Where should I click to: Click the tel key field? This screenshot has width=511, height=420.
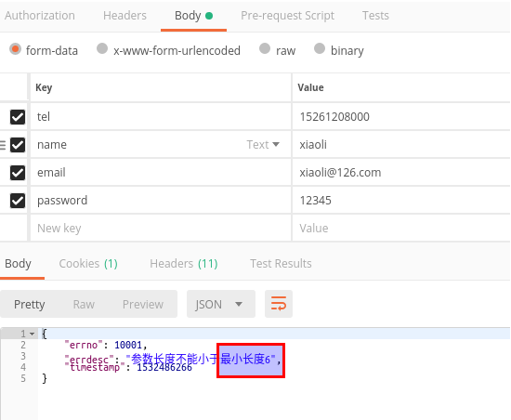pyautogui.click(x=161, y=117)
